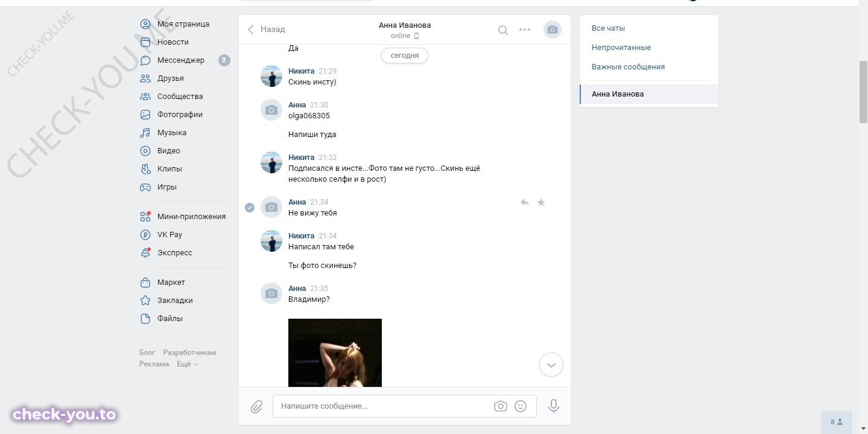Screen dimensions: 868x434
Task: Jump to latest messages with down-arrow button
Action: coord(551,365)
